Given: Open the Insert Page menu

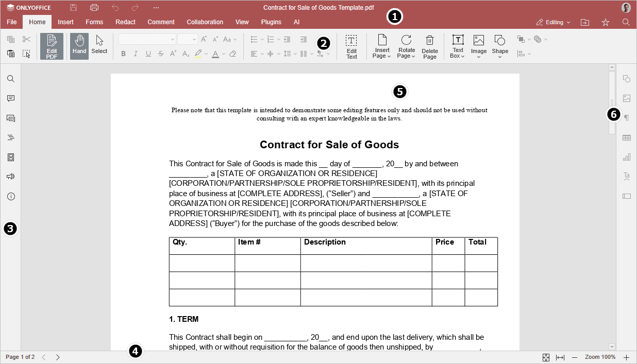Looking at the screenshot, I should (x=382, y=47).
